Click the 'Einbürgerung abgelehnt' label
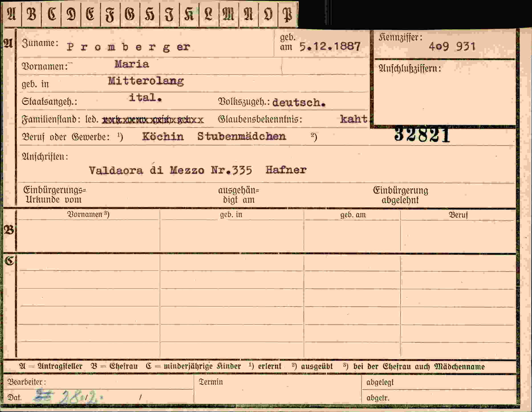The height and width of the screenshot is (412, 532). tap(400, 195)
